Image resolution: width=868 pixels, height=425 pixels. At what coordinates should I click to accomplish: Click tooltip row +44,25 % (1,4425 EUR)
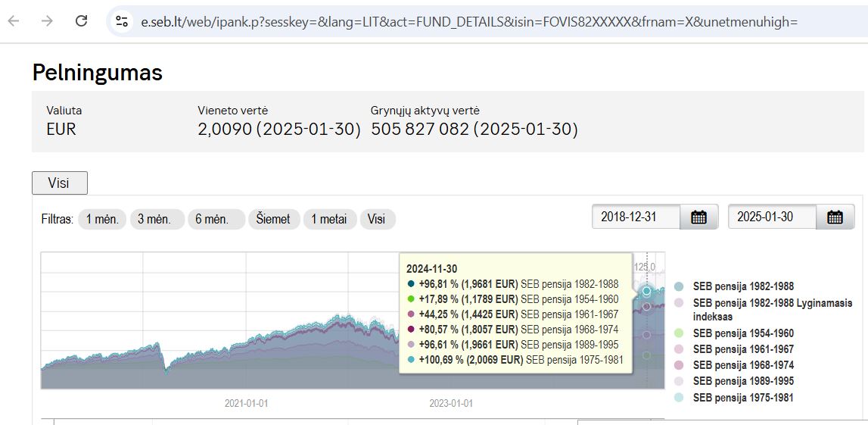[513, 314]
